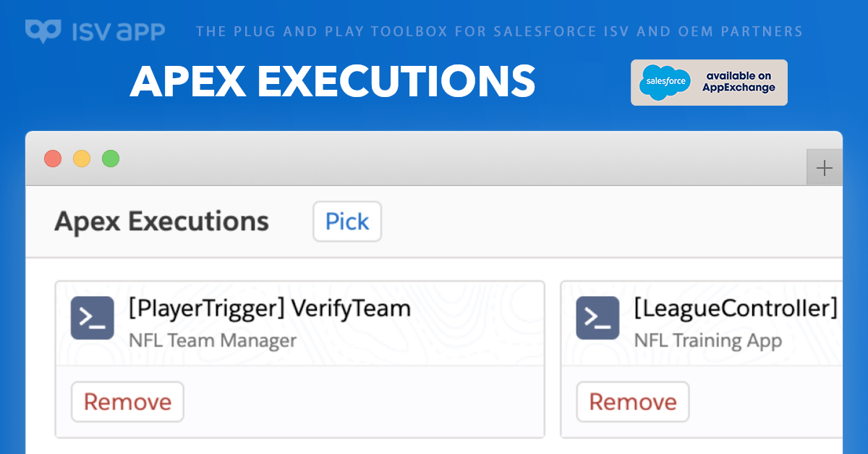Remove the LeagueController execution

pyautogui.click(x=632, y=401)
